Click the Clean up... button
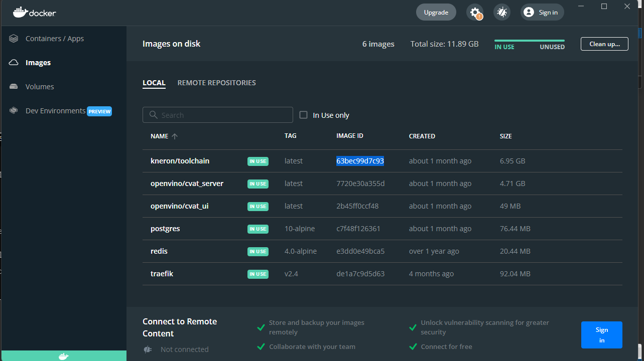The height and width of the screenshot is (361, 644). point(604,44)
